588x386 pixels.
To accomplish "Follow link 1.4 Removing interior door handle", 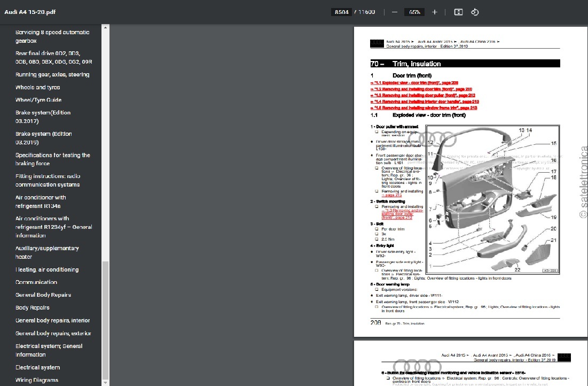I will click(x=425, y=102).
